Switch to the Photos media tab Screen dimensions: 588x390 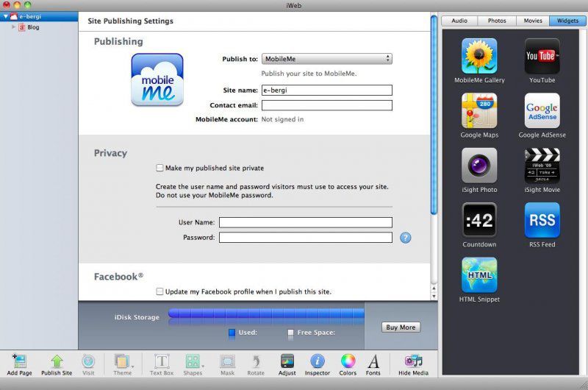[x=497, y=21]
